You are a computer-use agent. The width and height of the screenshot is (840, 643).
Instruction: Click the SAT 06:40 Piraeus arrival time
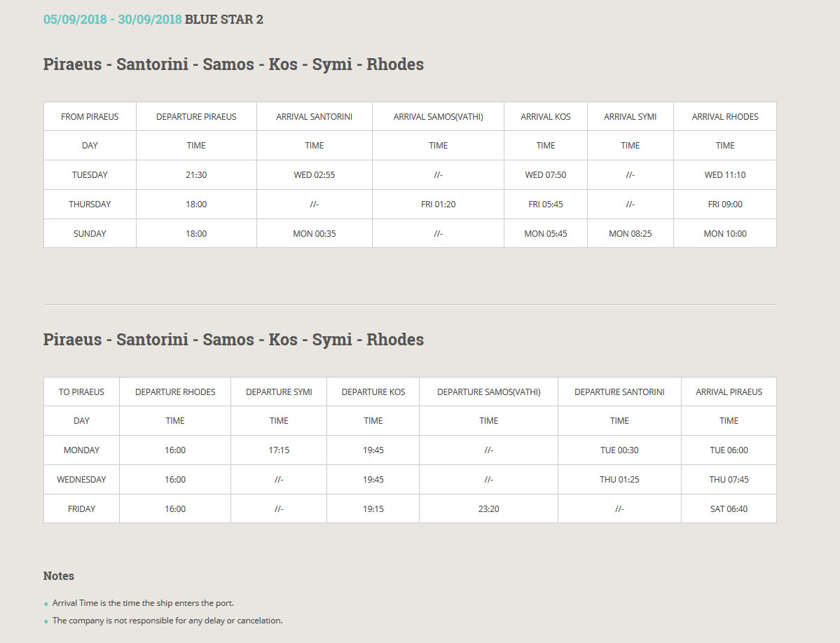pyautogui.click(x=729, y=509)
